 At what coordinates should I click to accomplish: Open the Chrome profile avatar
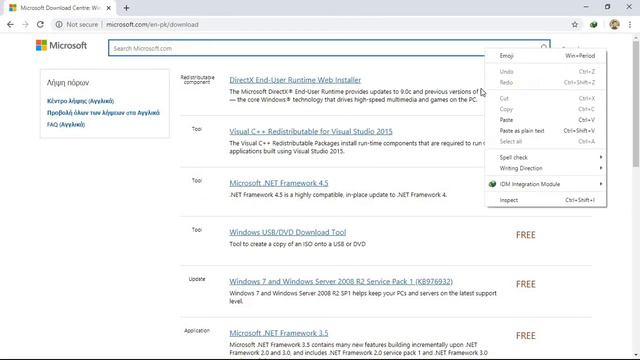(x=614, y=24)
